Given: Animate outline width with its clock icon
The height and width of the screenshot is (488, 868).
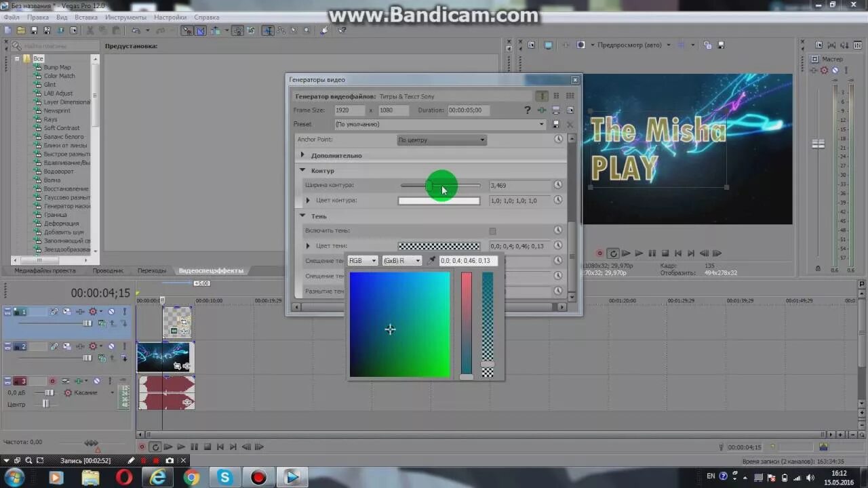Looking at the screenshot, I should pos(558,185).
